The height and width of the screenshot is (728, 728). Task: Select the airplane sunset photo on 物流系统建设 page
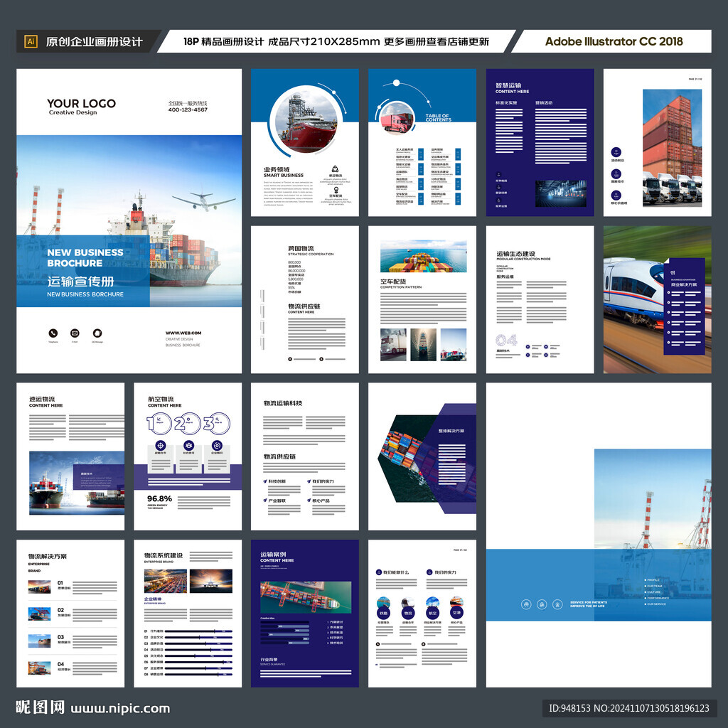pos(210,582)
